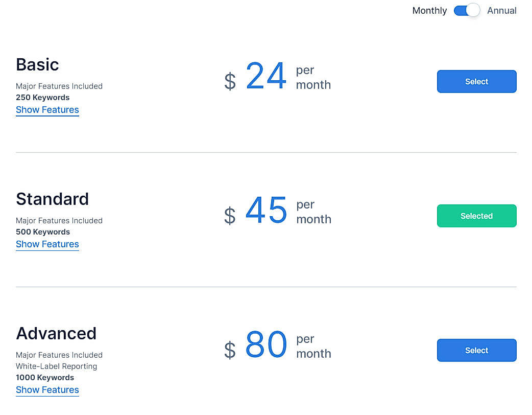
Task: Click the $45 price on Standard plan
Action: coord(265,210)
